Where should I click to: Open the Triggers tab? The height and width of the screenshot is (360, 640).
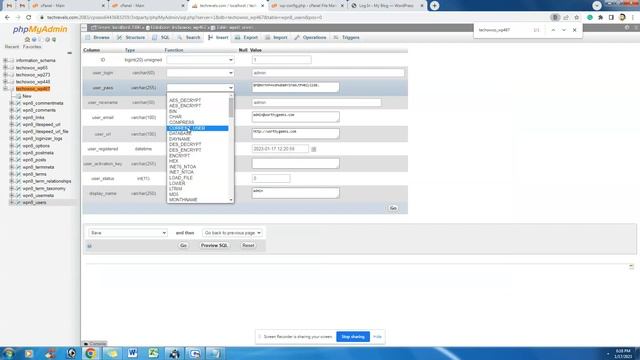(347, 38)
